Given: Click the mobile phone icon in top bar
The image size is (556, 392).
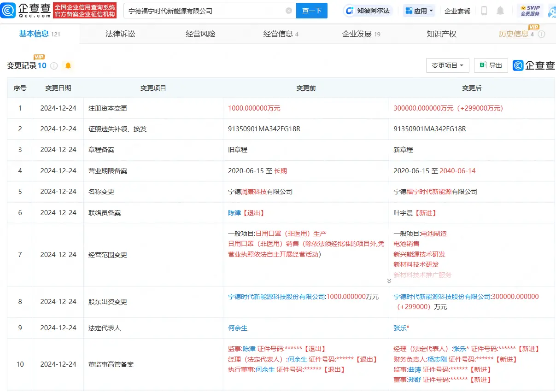Looking at the screenshot, I should point(484,10).
